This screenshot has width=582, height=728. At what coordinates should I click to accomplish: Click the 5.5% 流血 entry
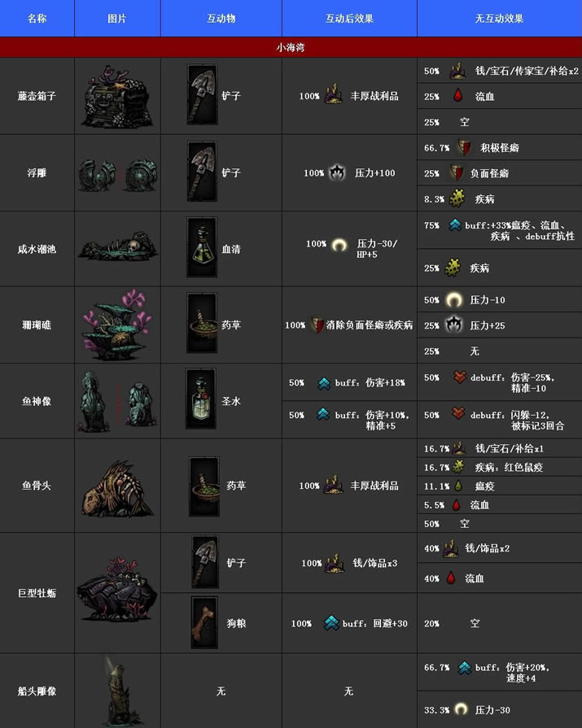point(499,504)
